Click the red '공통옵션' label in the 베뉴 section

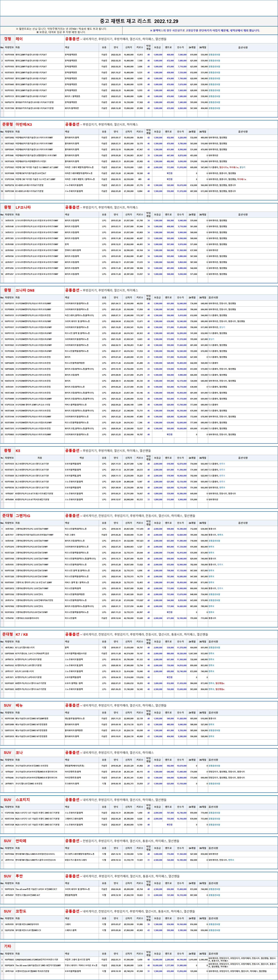72,705
